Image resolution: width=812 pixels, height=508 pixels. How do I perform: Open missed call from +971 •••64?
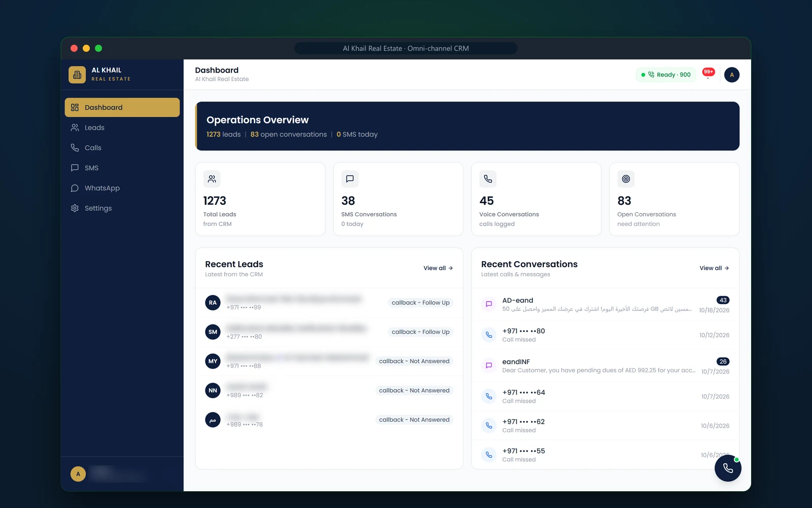(605, 396)
